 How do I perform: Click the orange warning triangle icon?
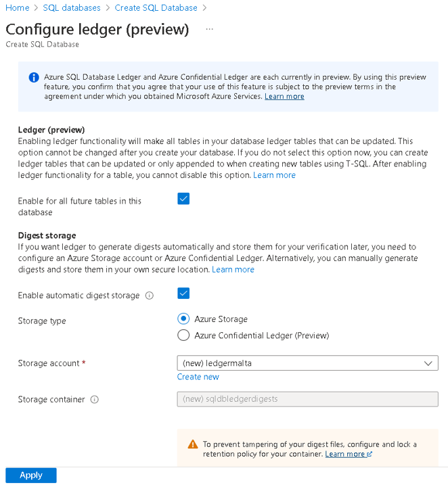click(x=193, y=444)
